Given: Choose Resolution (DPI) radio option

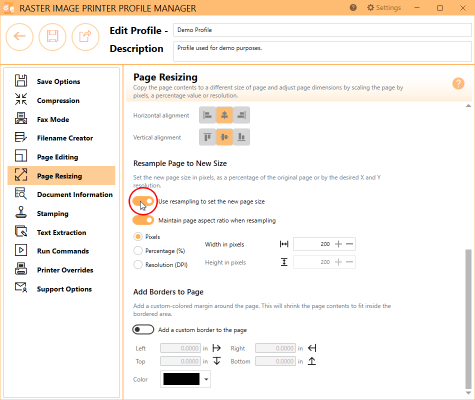Looking at the screenshot, I should [137, 265].
